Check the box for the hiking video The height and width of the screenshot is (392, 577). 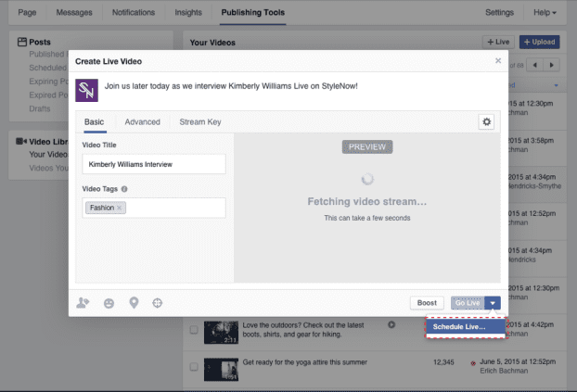tap(194, 329)
